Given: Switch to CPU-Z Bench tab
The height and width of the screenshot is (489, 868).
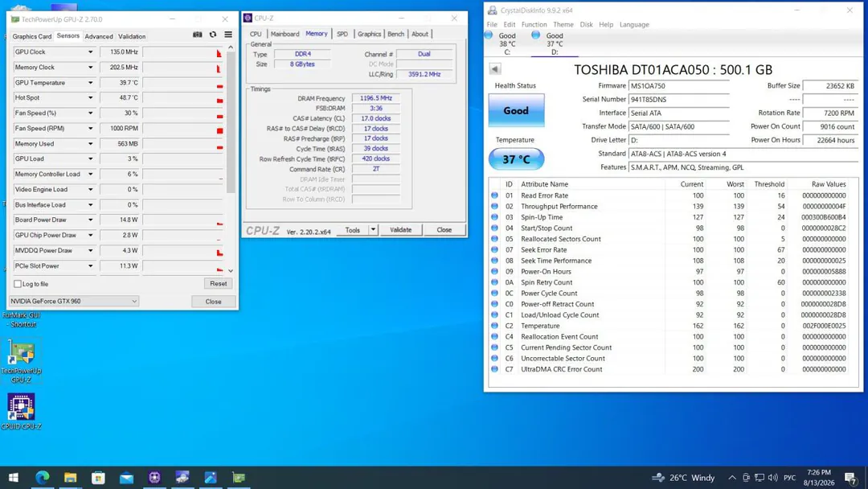Looking at the screenshot, I should tap(395, 34).
